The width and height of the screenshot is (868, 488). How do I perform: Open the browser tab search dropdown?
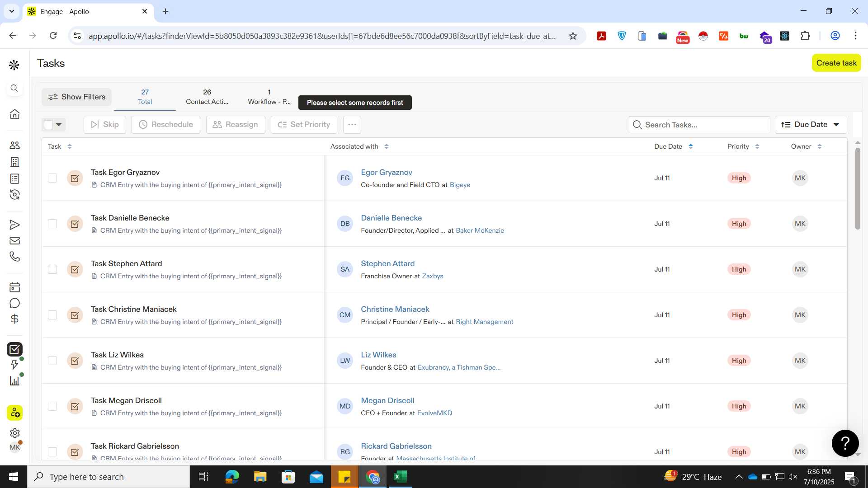(11, 11)
